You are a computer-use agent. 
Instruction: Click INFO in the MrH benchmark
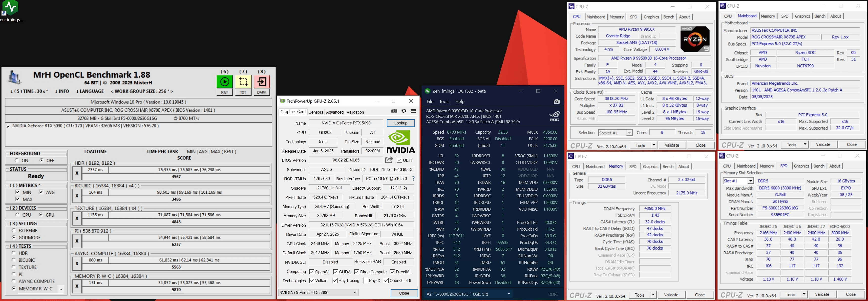point(62,91)
